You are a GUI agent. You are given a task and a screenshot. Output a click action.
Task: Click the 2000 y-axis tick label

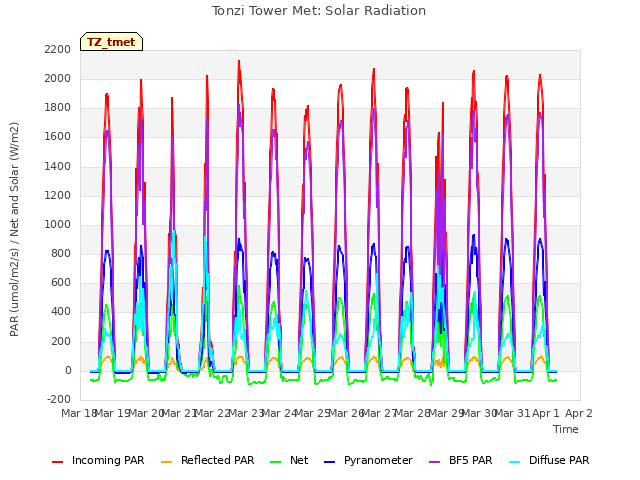[x=58, y=78]
